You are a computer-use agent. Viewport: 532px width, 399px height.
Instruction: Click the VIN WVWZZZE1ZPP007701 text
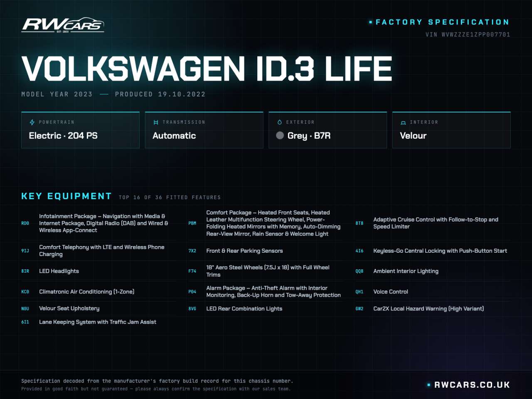point(468,34)
